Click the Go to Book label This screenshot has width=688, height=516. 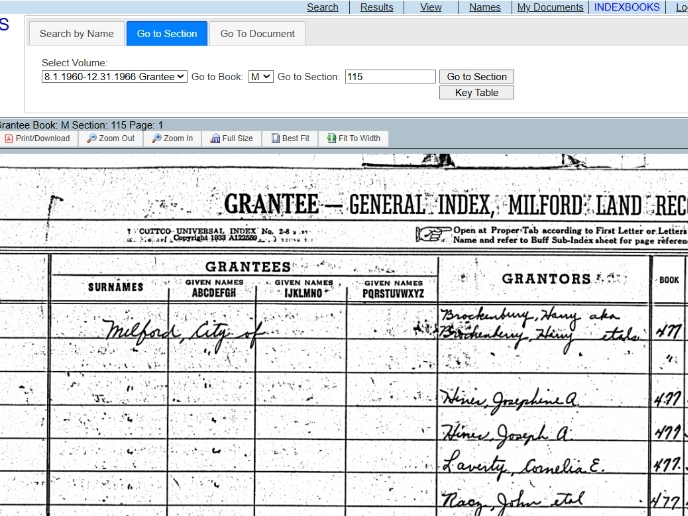[217, 77]
